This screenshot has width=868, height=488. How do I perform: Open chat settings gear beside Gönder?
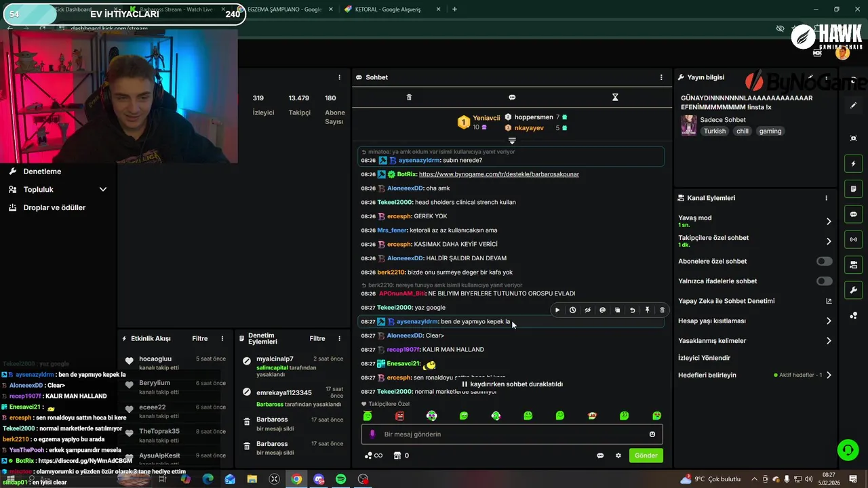[x=618, y=455]
